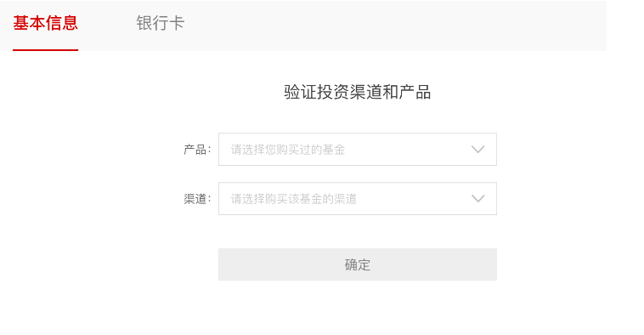Submit the form via the gray 确定 bar
644x335 pixels.
point(358,264)
